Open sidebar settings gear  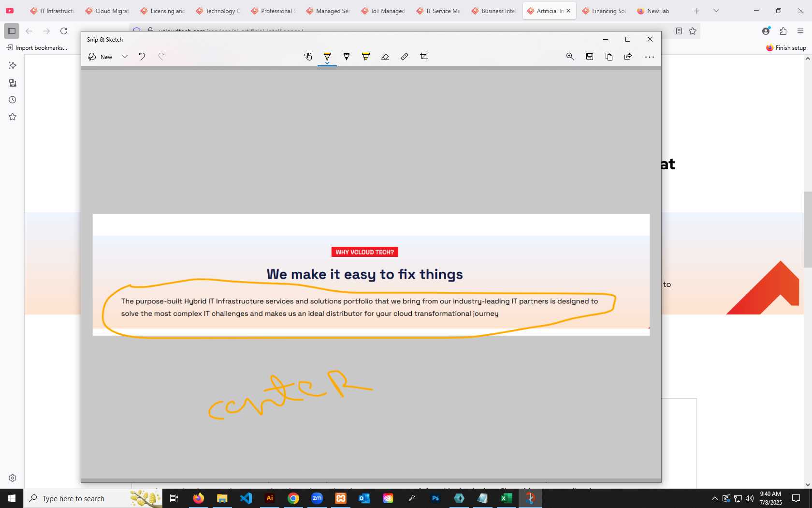click(x=13, y=478)
